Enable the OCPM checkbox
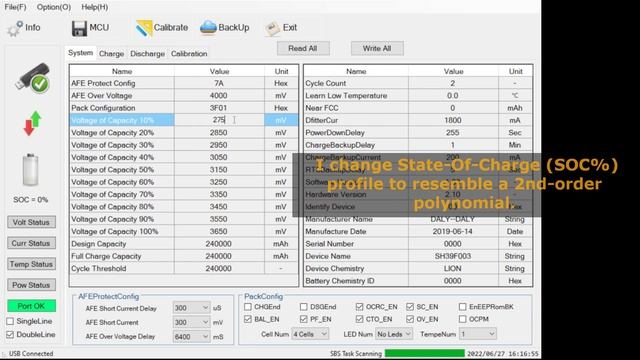Image resolution: width=640 pixels, height=360 pixels. coord(462,319)
